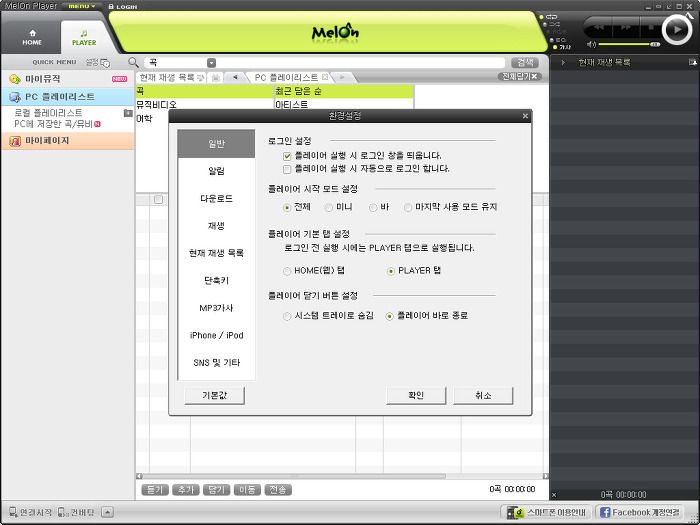
Task: Close the 환경설정 dialog
Action: [525, 116]
